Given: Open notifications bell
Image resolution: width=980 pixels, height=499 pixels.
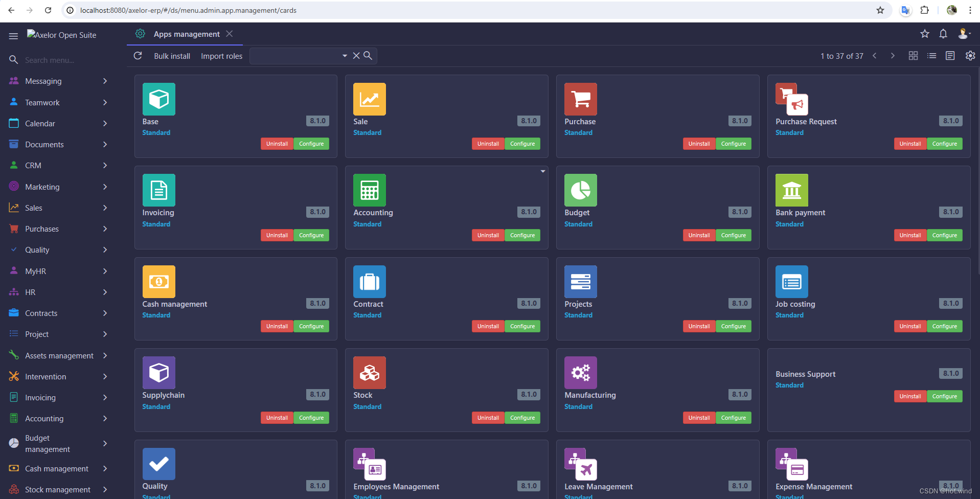Looking at the screenshot, I should click(943, 34).
